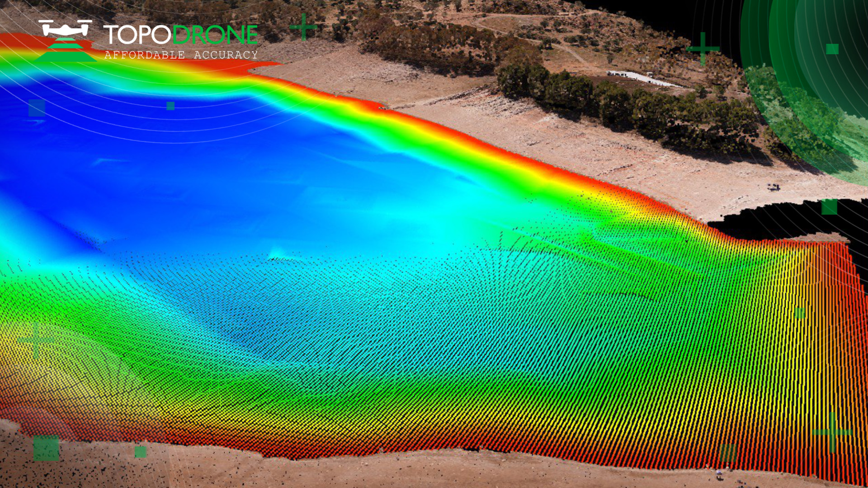Image resolution: width=868 pixels, height=488 pixels.
Task: Click the dark vehicle on the sandy shore
Action: pyautogui.click(x=773, y=186)
